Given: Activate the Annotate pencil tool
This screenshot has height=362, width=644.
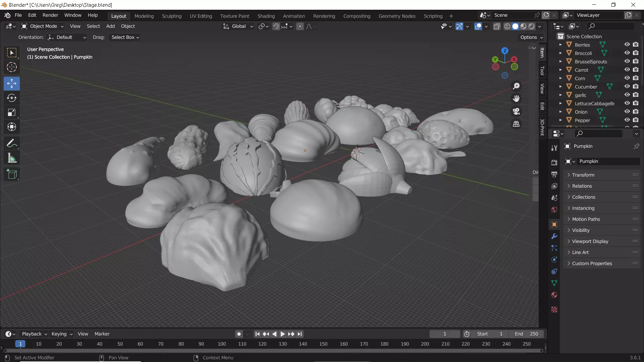Looking at the screenshot, I should pos(12,143).
